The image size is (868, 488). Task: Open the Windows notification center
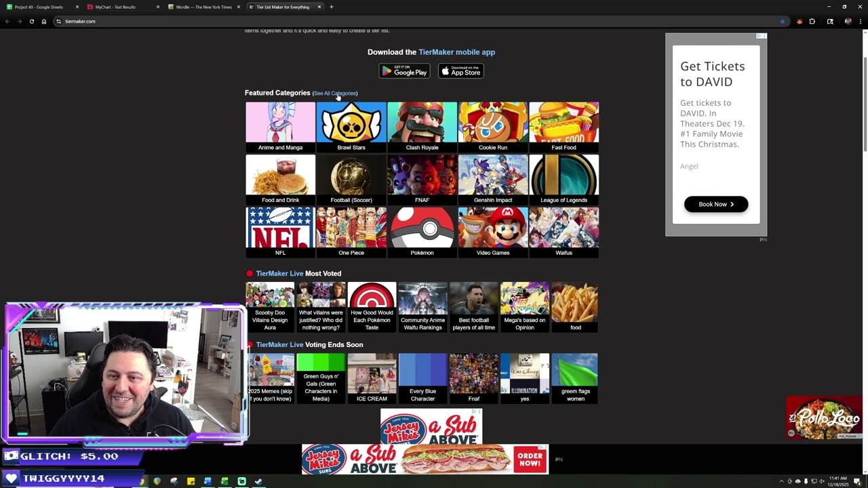[857, 481]
